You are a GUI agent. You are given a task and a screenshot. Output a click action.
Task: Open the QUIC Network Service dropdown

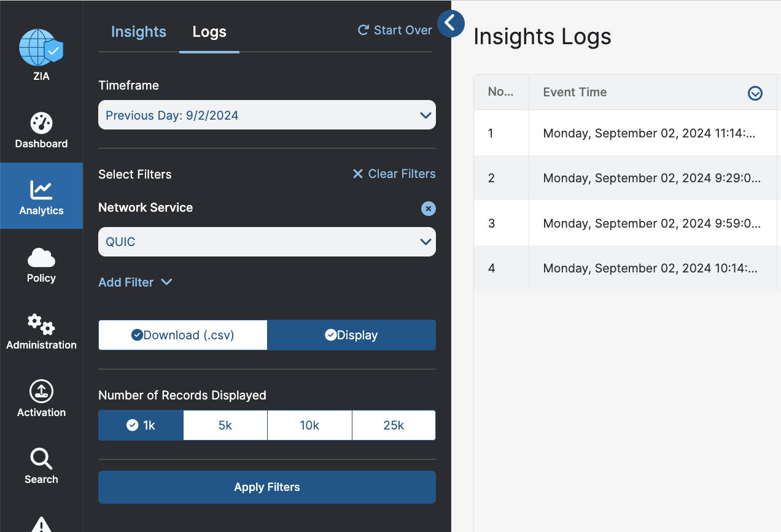(x=267, y=242)
